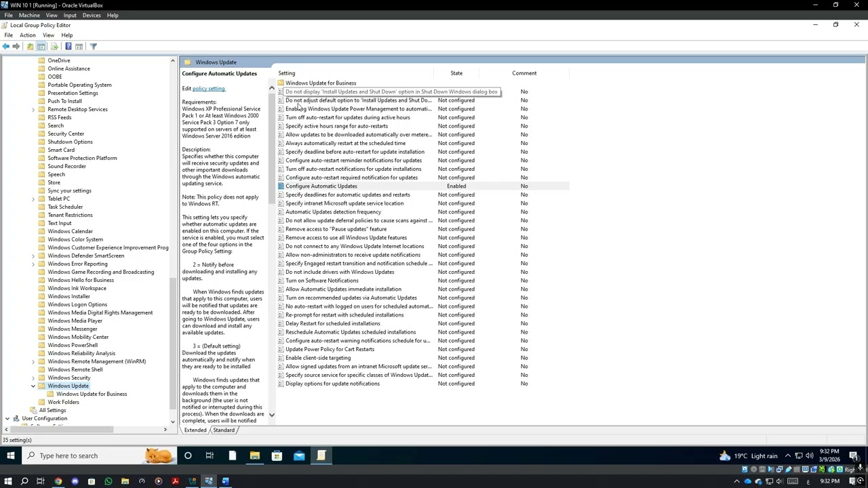Open the VirtualBox Machine menu
This screenshot has height=488, width=868.
tap(29, 15)
